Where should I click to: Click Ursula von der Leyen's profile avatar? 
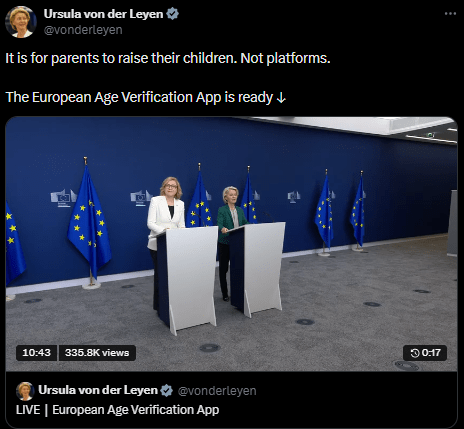point(20,22)
